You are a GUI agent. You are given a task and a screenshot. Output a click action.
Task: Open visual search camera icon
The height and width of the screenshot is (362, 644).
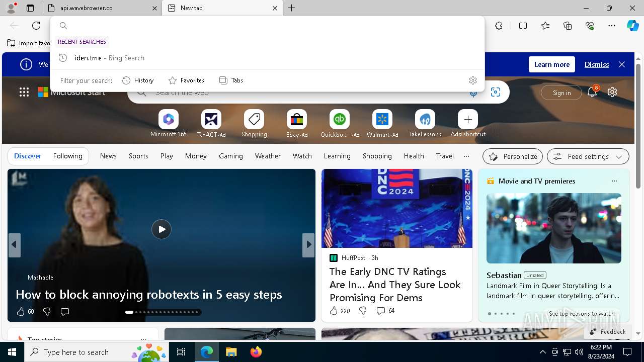pyautogui.click(x=496, y=93)
